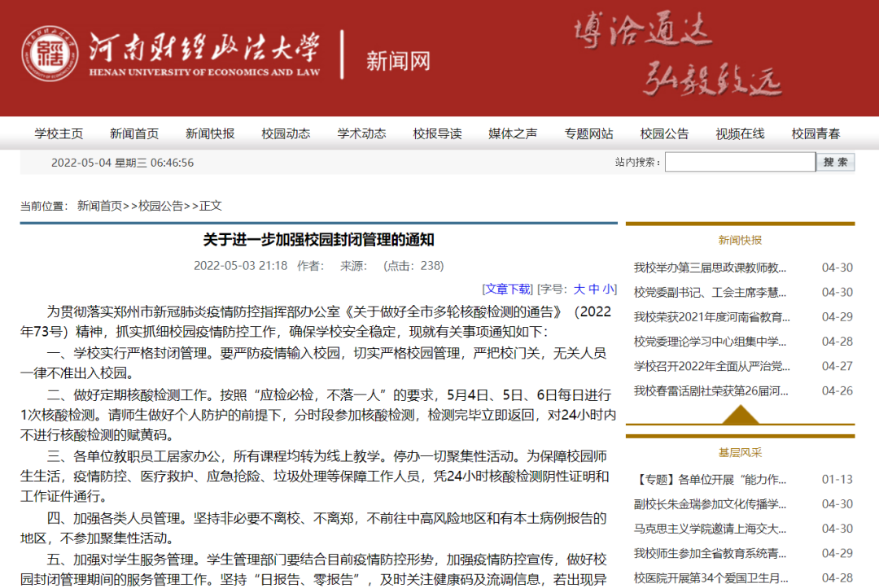Viewport: 879px width, 588px height.
Task: Open the 学校主页 menu item
Action: (59, 134)
